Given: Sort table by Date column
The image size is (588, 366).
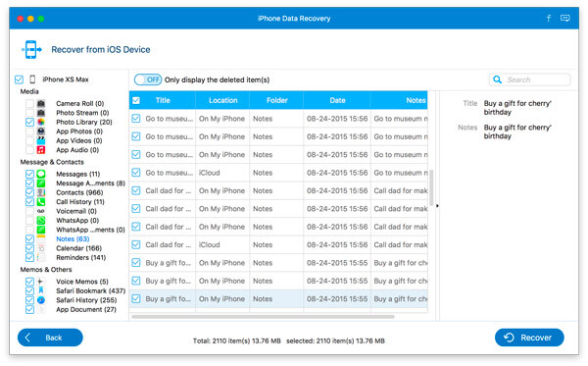Looking at the screenshot, I should 337,100.
